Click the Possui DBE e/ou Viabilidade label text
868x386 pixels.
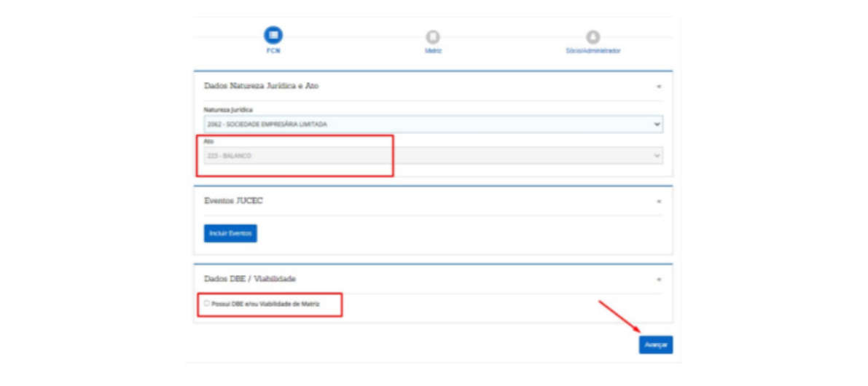(x=265, y=304)
